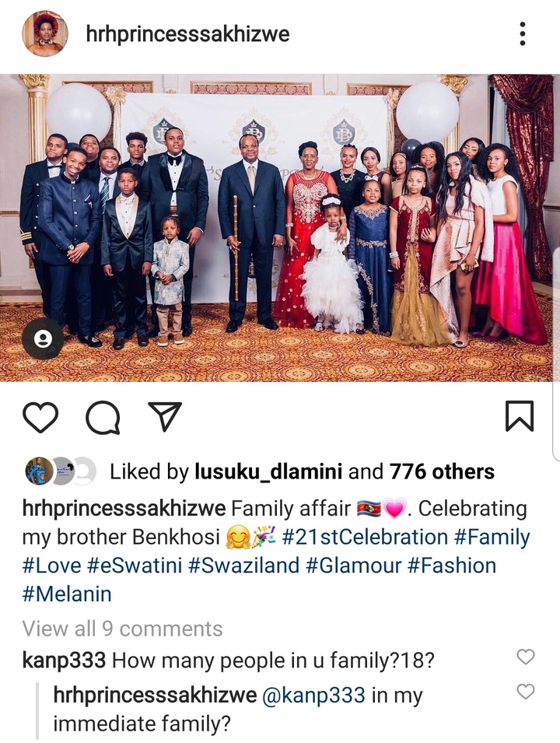Like the kanp333 comment with its heart
The height and width of the screenshot is (743, 560).
coord(526,657)
